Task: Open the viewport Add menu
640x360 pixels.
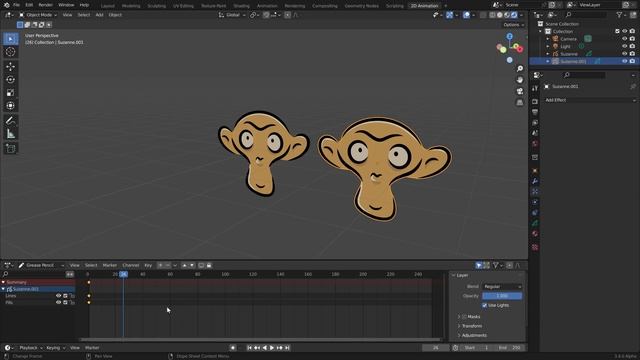Action: click(99, 15)
